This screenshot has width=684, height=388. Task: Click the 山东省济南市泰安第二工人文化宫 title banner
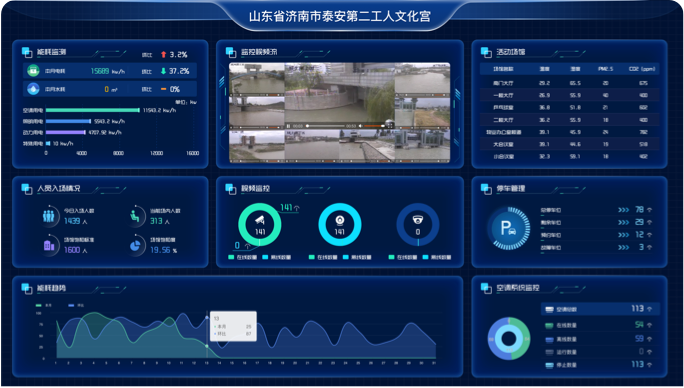point(340,17)
